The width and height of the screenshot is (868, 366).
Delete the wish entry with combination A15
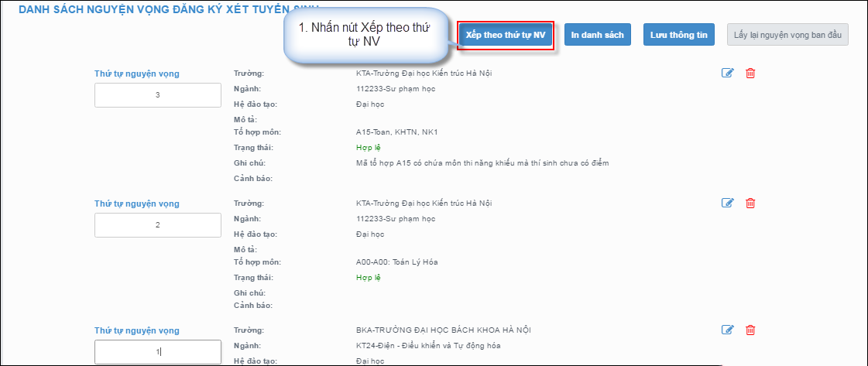click(750, 73)
